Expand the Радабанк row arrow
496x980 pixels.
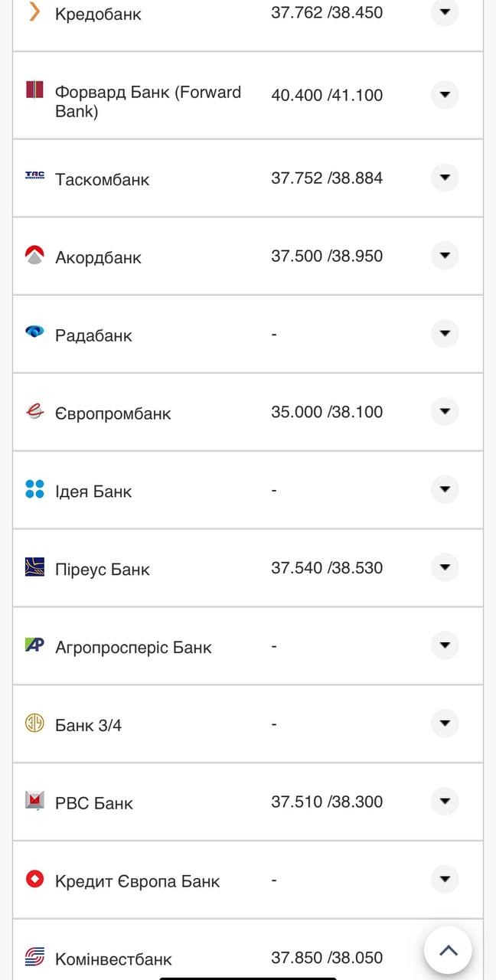pos(445,334)
